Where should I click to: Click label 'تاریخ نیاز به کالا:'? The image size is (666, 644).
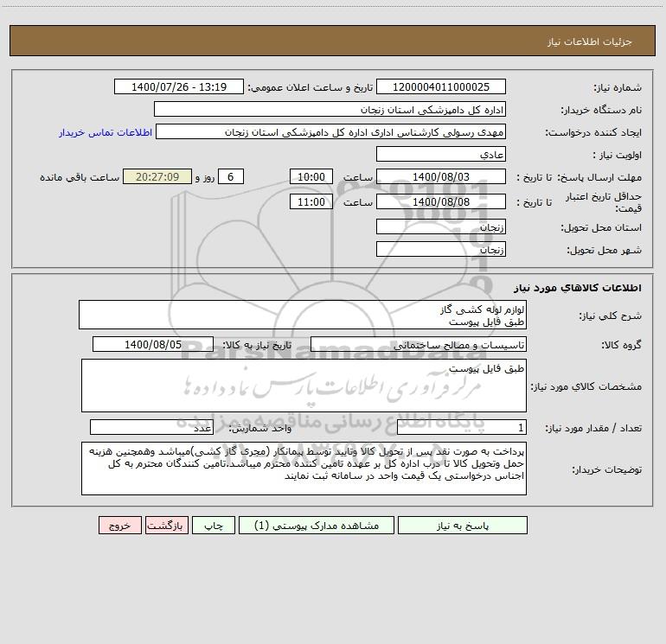coord(257,345)
